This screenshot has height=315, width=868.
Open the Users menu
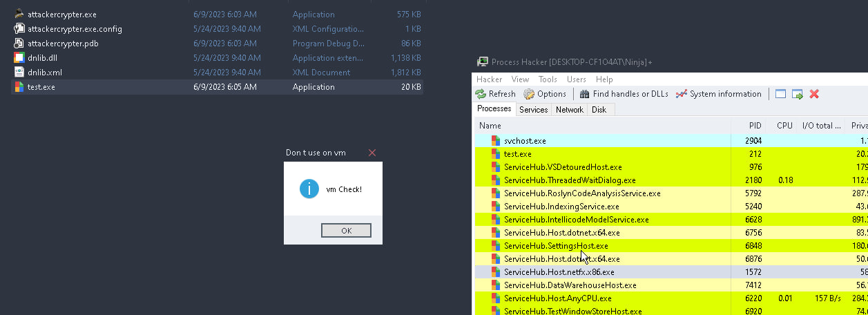click(x=576, y=79)
